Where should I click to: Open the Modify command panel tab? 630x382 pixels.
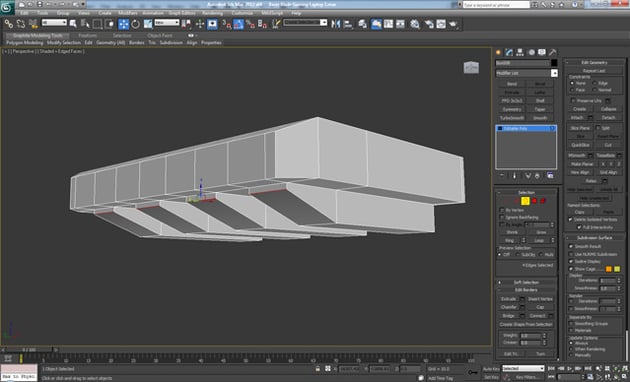(x=509, y=52)
